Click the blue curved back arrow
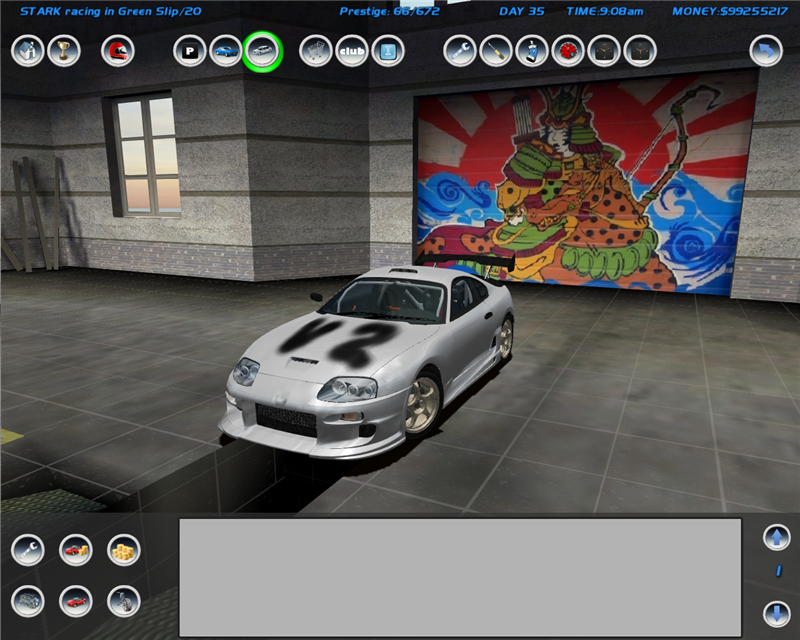The width and height of the screenshot is (800, 640). click(x=766, y=51)
